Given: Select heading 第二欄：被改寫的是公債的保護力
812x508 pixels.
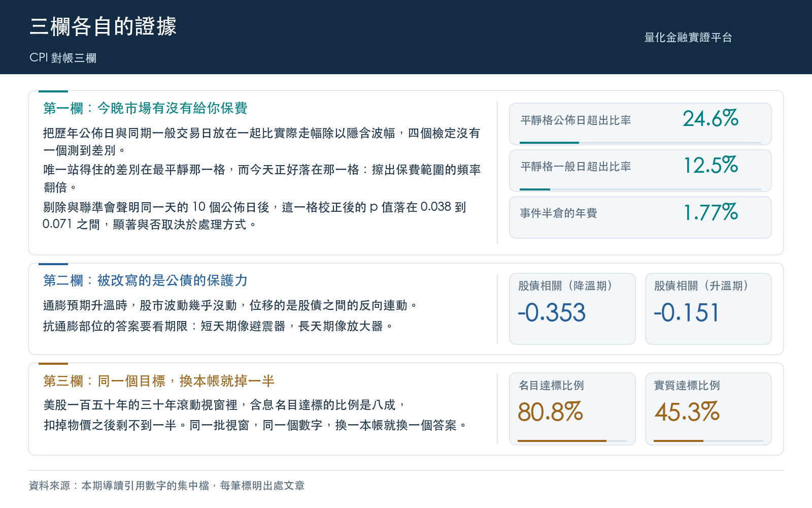Looking at the screenshot, I should pos(145,280).
